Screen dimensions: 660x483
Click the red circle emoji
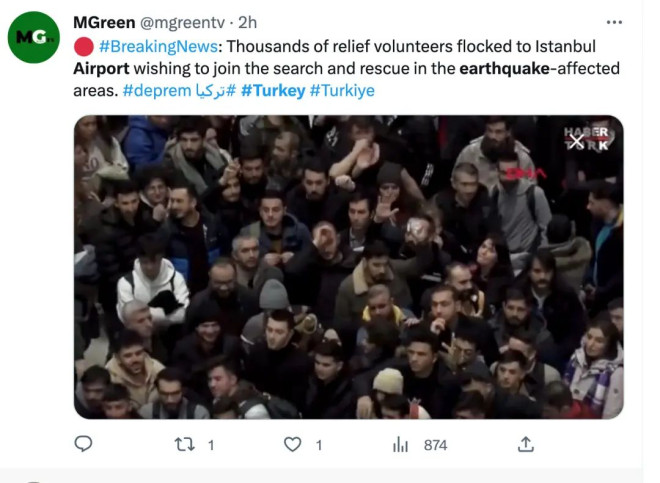[84, 46]
